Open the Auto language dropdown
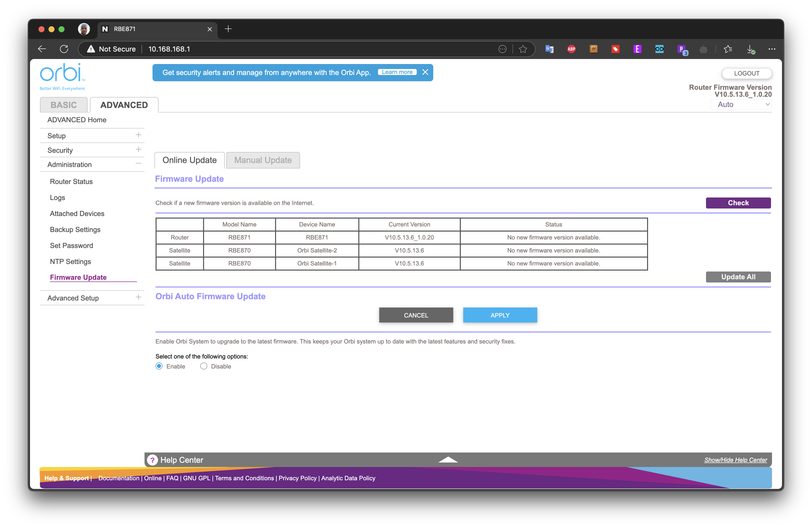This screenshot has height=528, width=812. tap(741, 104)
